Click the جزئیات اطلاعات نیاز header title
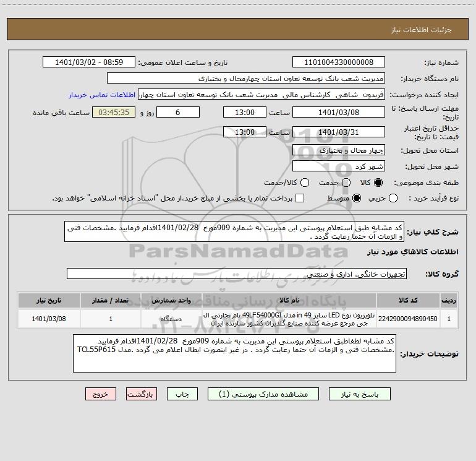Image resolution: width=476 pixels, height=461 pixels. (x=421, y=30)
